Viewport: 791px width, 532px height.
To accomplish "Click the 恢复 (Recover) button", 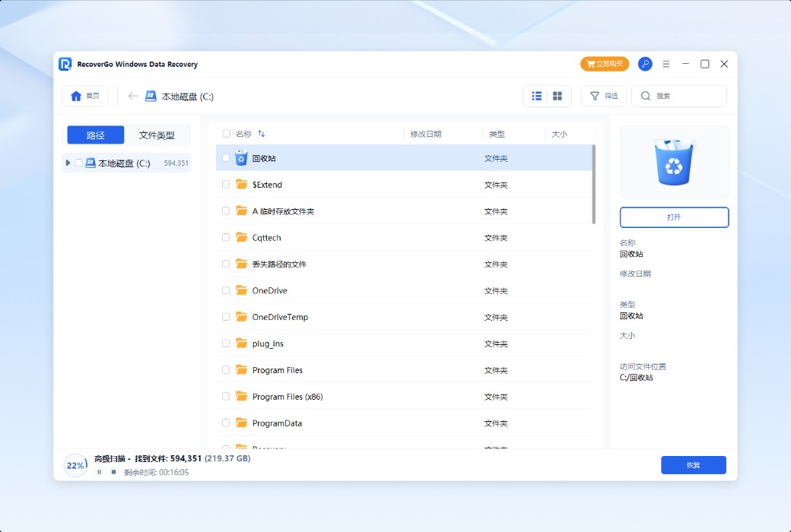I will tap(693, 464).
